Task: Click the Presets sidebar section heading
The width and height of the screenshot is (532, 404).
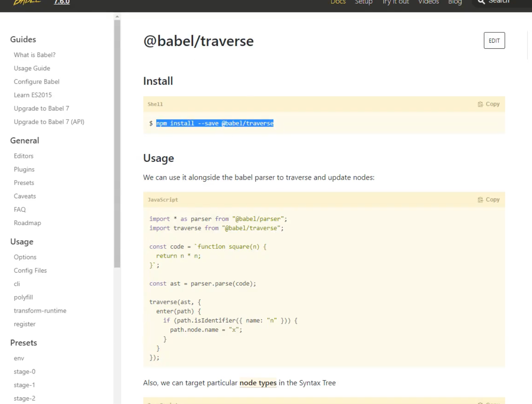Action: coord(24,343)
